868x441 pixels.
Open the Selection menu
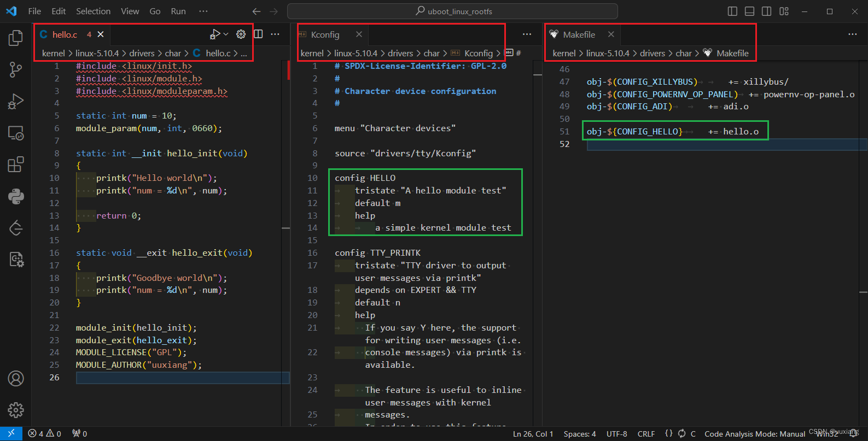tap(93, 11)
